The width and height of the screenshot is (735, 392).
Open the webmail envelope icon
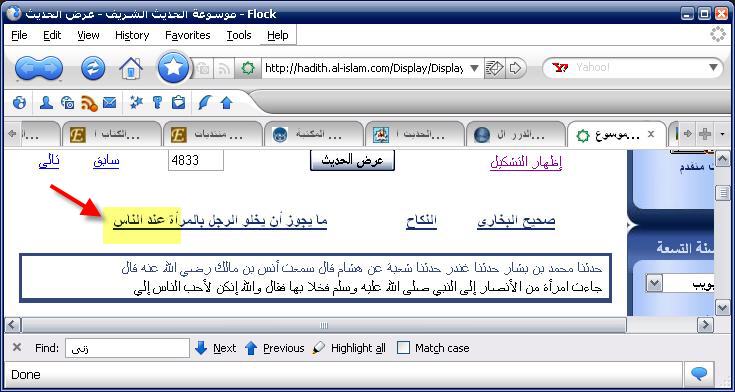(x=109, y=103)
